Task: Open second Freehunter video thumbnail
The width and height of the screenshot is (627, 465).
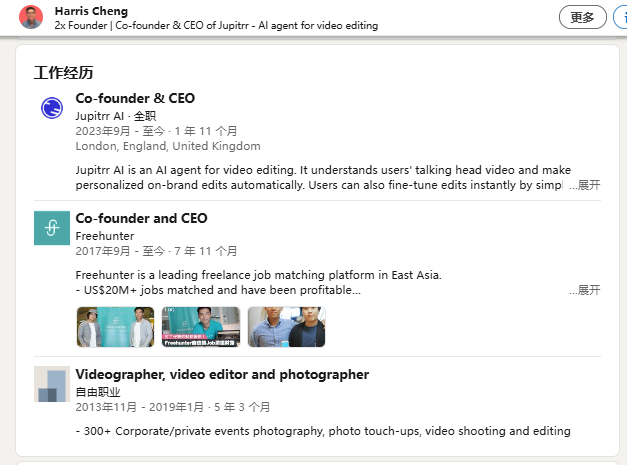Action: point(201,327)
